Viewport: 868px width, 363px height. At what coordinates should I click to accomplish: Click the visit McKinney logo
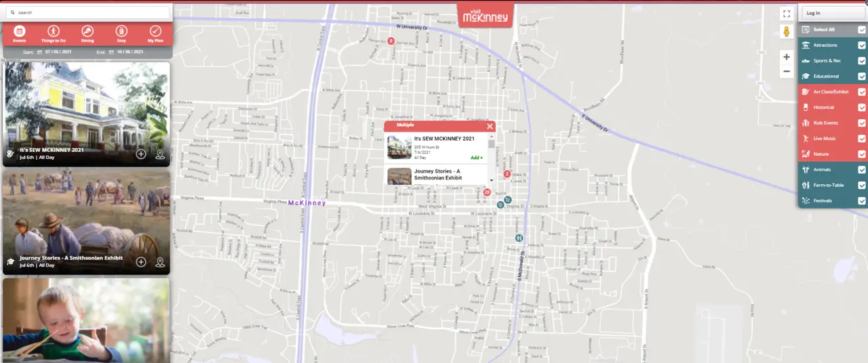point(485,16)
